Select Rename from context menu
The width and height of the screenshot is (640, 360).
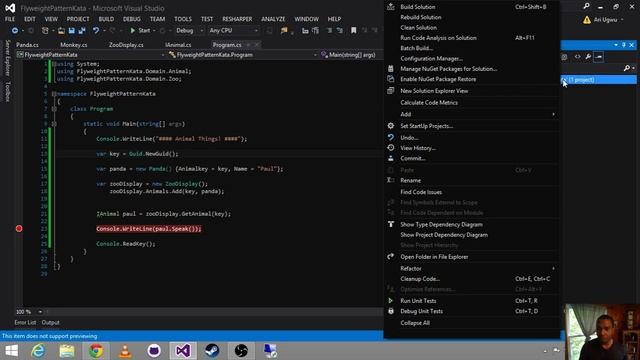click(x=472, y=180)
